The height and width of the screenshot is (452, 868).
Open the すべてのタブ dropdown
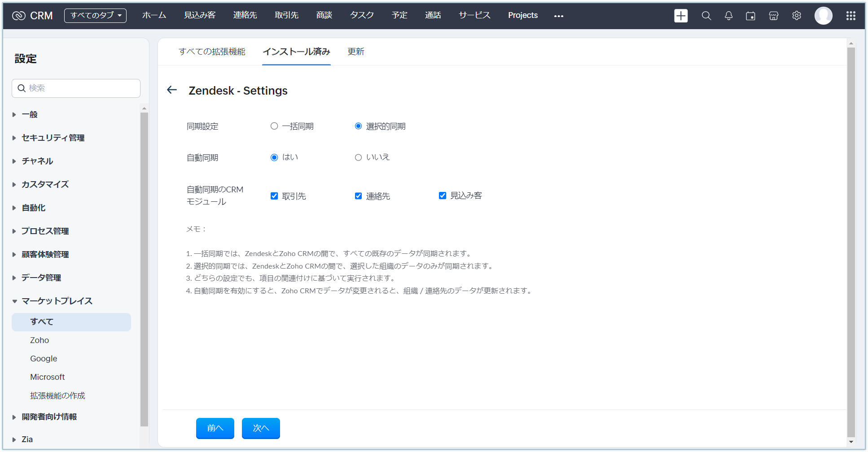coord(95,15)
